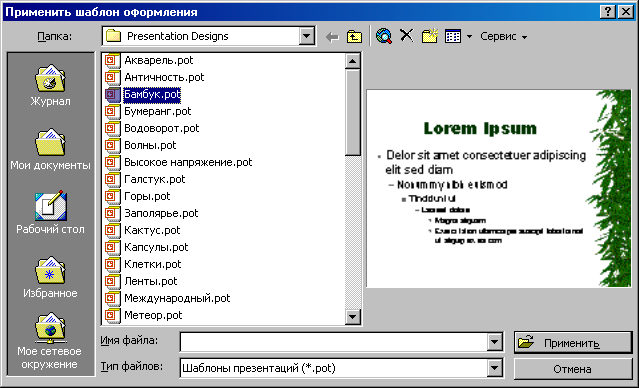Expand the Имя файла dropdown arrow
The height and width of the screenshot is (388, 639).
pyautogui.click(x=494, y=342)
